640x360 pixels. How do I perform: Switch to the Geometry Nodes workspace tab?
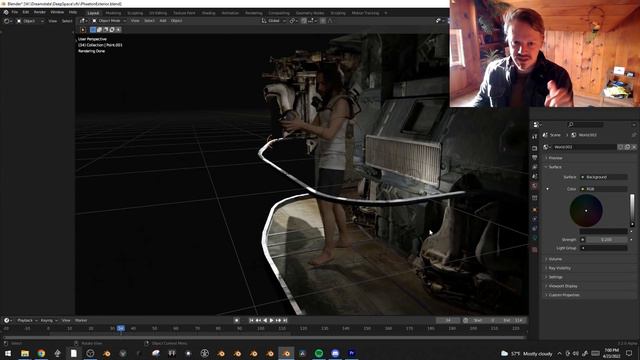(x=310, y=13)
